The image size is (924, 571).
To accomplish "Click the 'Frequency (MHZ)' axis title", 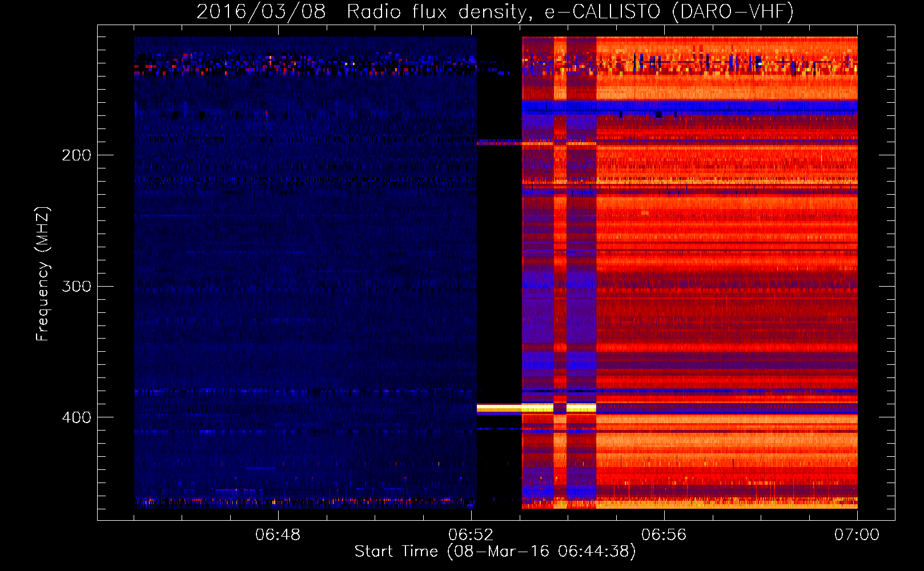I will 43,274.
